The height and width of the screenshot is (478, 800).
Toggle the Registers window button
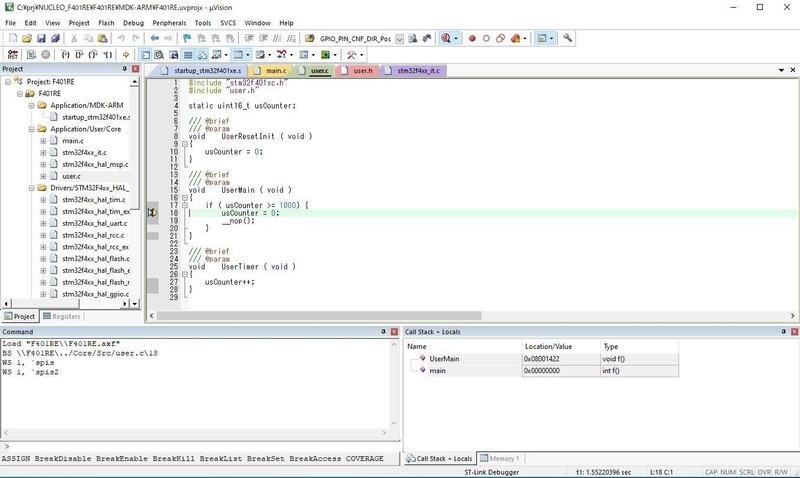coord(188,55)
